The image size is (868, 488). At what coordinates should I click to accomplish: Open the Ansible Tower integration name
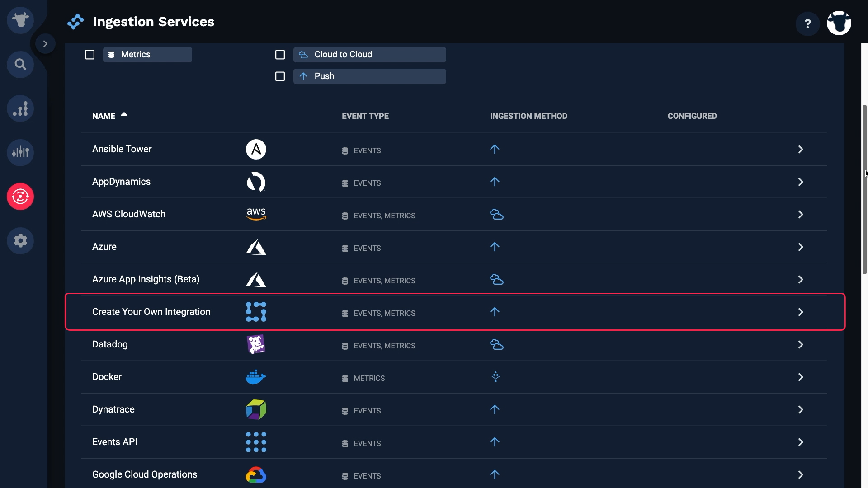click(122, 149)
